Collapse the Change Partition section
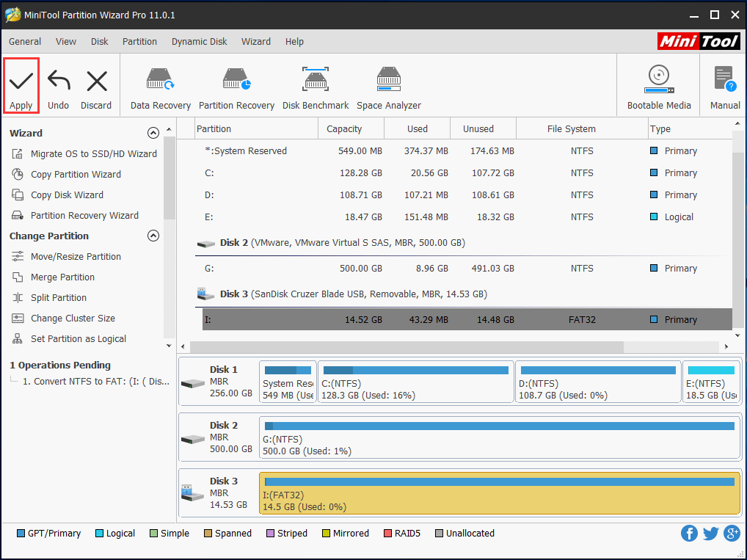The height and width of the screenshot is (560, 747). tap(153, 236)
